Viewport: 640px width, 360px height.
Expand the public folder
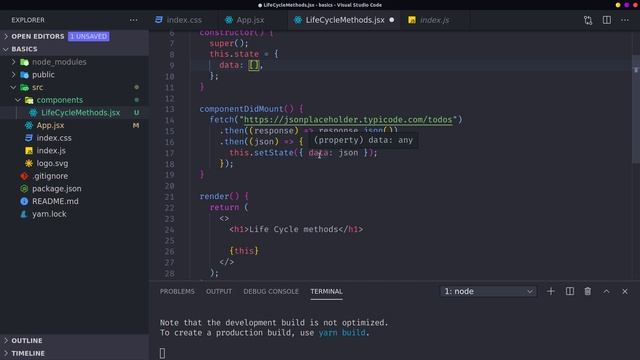[x=13, y=75]
